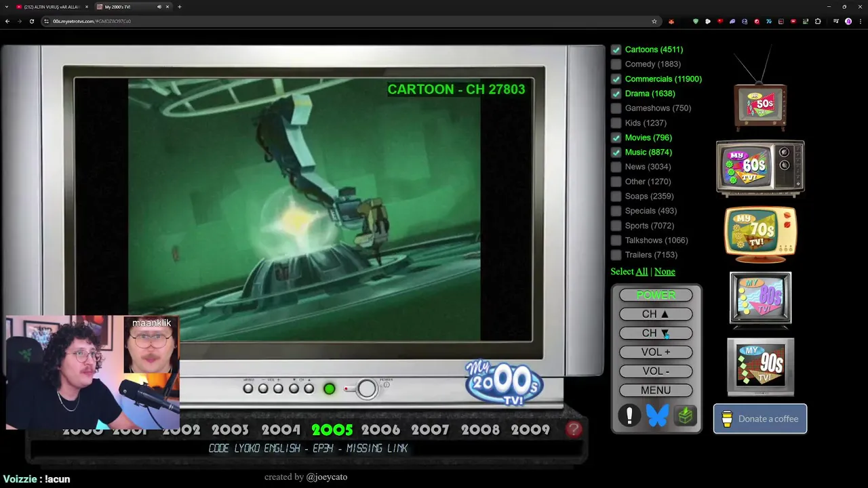This screenshot has height=488, width=868.
Task: Click the green shield extension icon
Action: (x=695, y=21)
